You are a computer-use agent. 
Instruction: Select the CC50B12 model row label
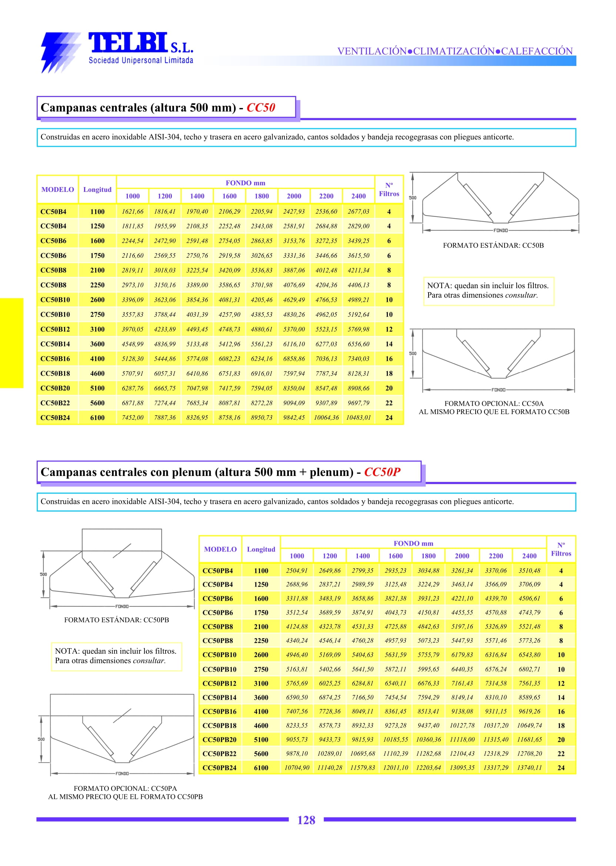(55, 329)
